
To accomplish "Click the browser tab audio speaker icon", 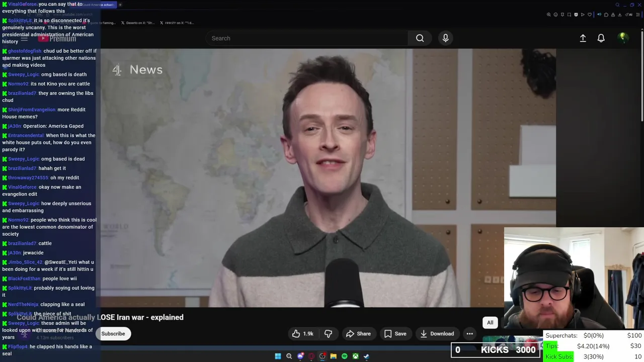I will [x=599, y=15].
